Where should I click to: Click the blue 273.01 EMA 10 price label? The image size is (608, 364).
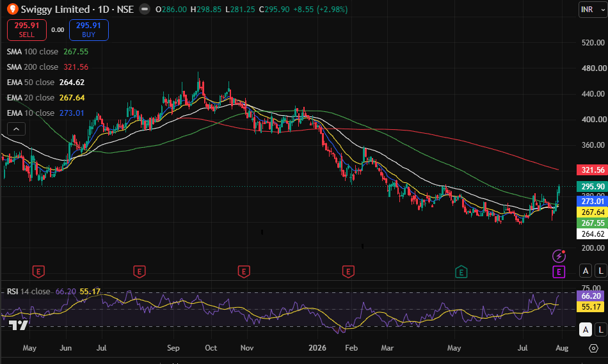592,201
